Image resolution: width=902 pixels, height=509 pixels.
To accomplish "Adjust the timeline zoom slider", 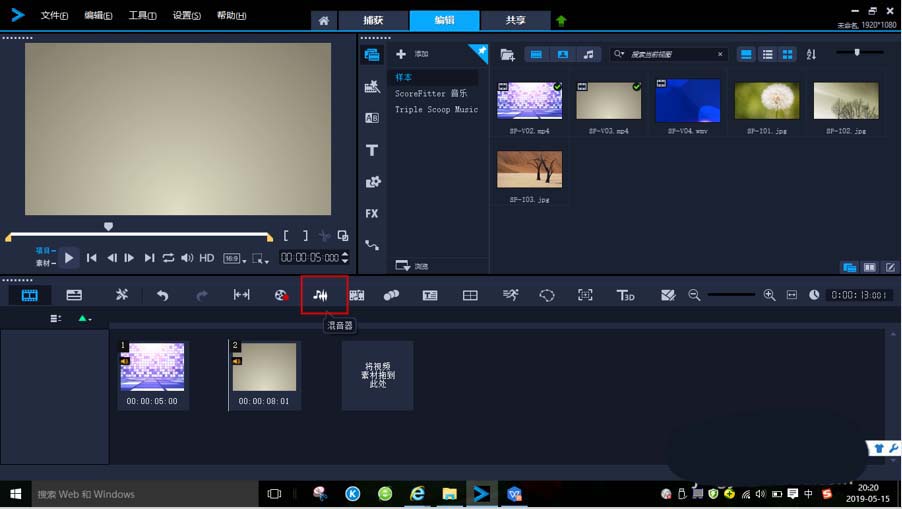I will point(731,294).
